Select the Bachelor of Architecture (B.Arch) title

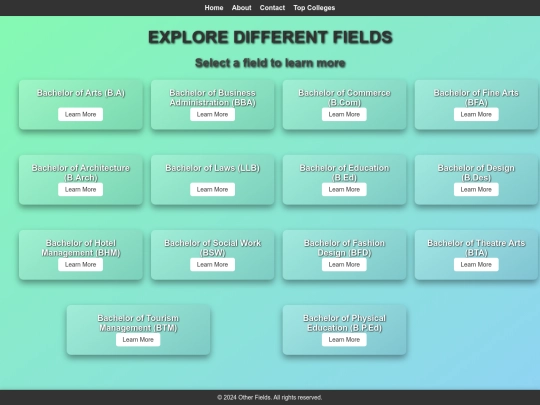tap(81, 173)
